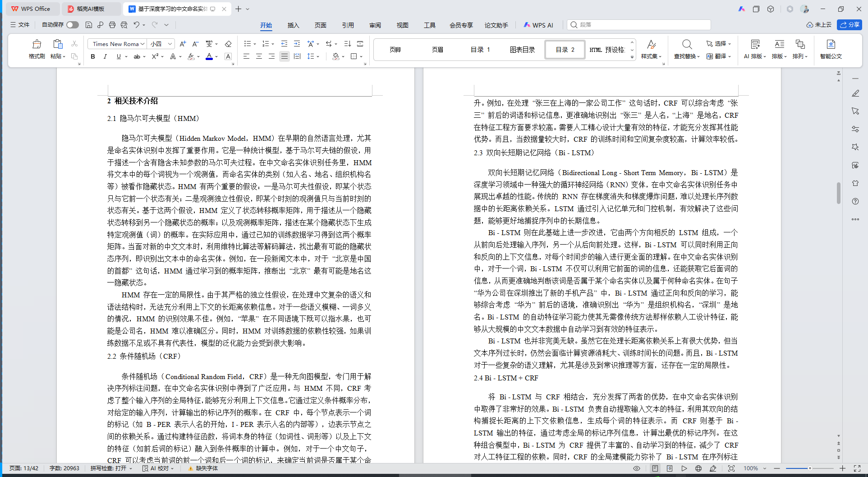Open the Find and Replace (查找替换) tool
This screenshot has width=868, height=477.
687,49
